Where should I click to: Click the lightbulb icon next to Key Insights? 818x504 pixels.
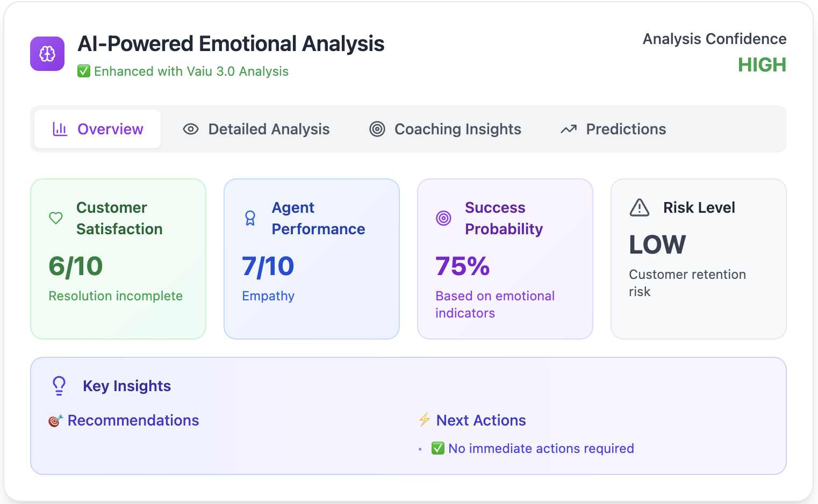coord(59,386)
